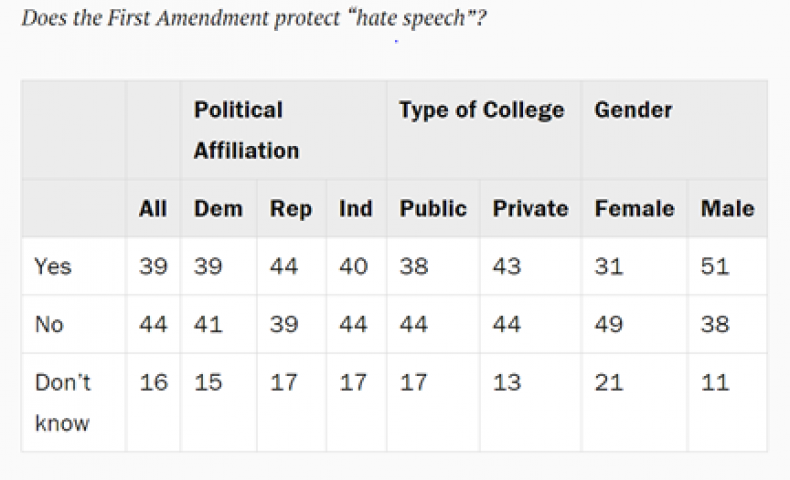Click the 'Political Affiliation' column group header
Image resolution: width=790 pixels, height=480 pixels.
(x=246, y=130)
